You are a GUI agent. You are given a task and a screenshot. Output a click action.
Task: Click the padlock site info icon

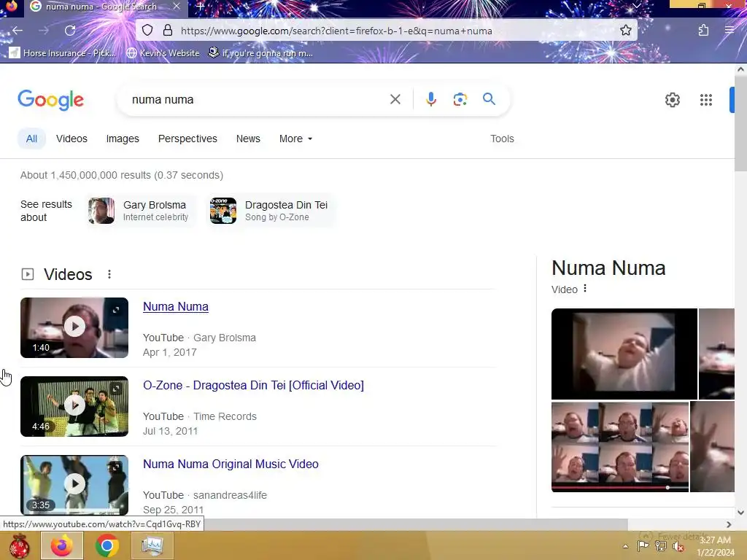pos(168,31)
